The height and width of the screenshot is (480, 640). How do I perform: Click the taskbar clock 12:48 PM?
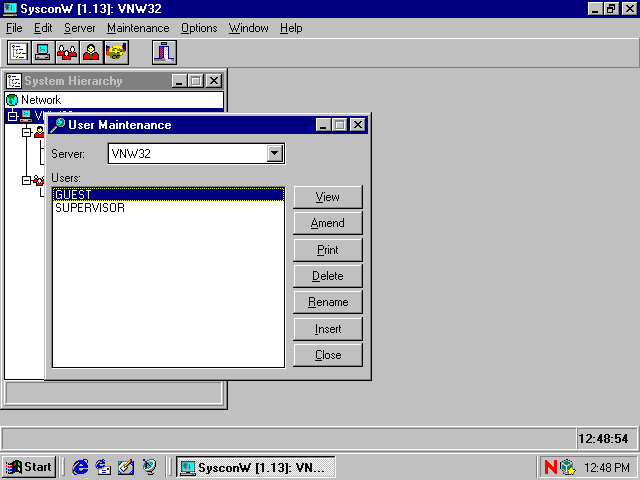pos(607,467)
